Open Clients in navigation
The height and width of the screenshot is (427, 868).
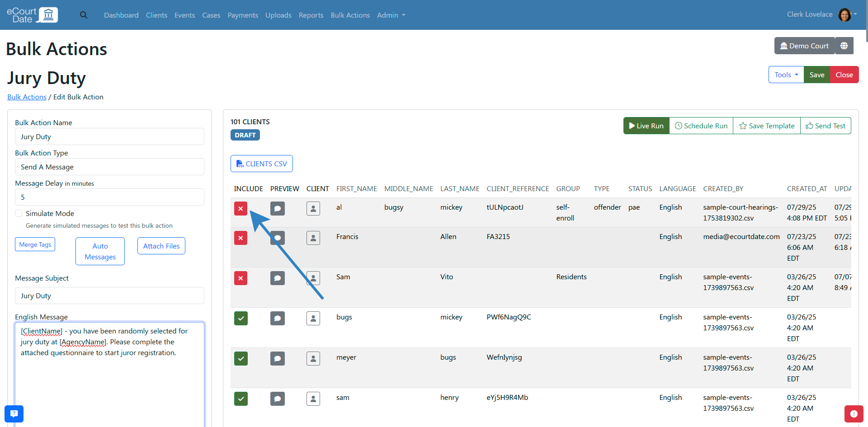(x=156, y=15)
